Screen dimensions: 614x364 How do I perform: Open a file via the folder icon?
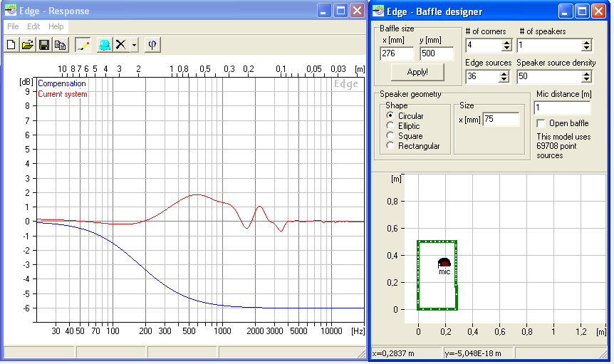pos(27,45)
